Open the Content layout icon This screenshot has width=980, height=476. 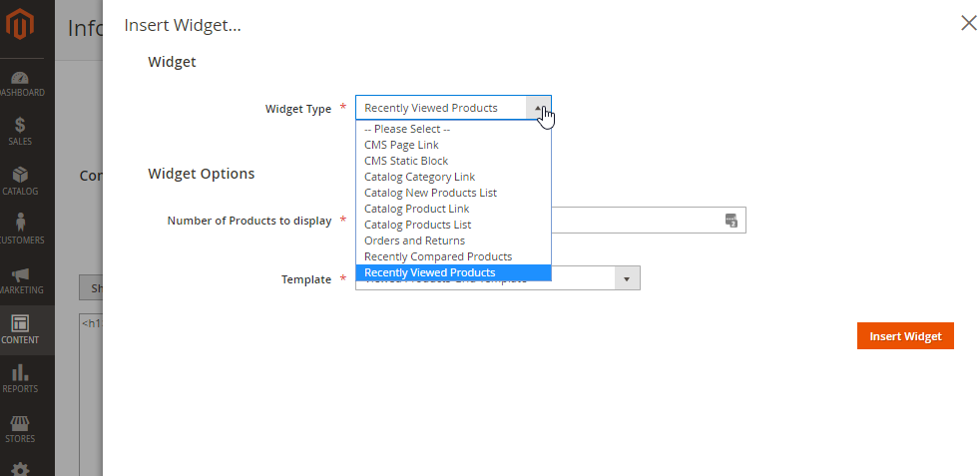point(20,323)
